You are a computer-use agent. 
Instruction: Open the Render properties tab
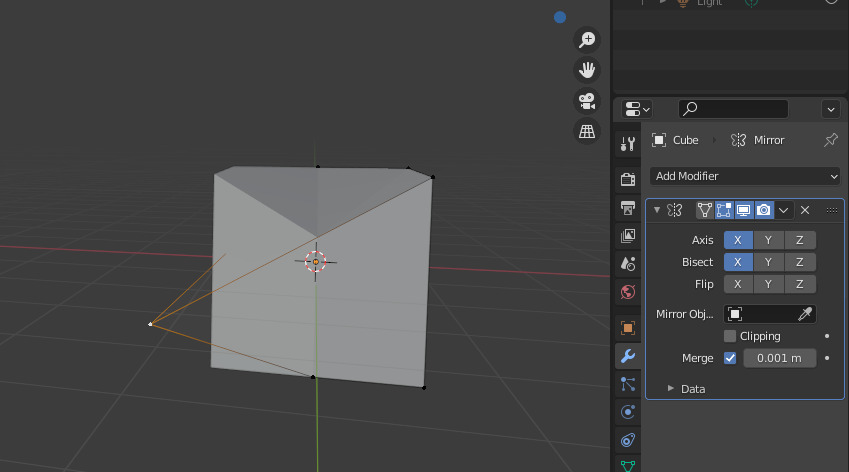point(628,179)
